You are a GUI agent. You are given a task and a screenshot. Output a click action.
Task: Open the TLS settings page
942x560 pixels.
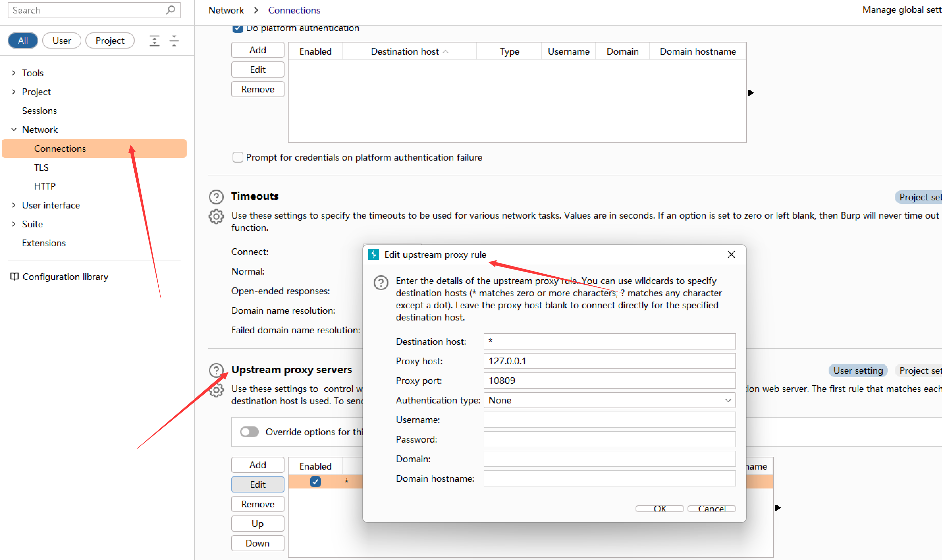41,167
